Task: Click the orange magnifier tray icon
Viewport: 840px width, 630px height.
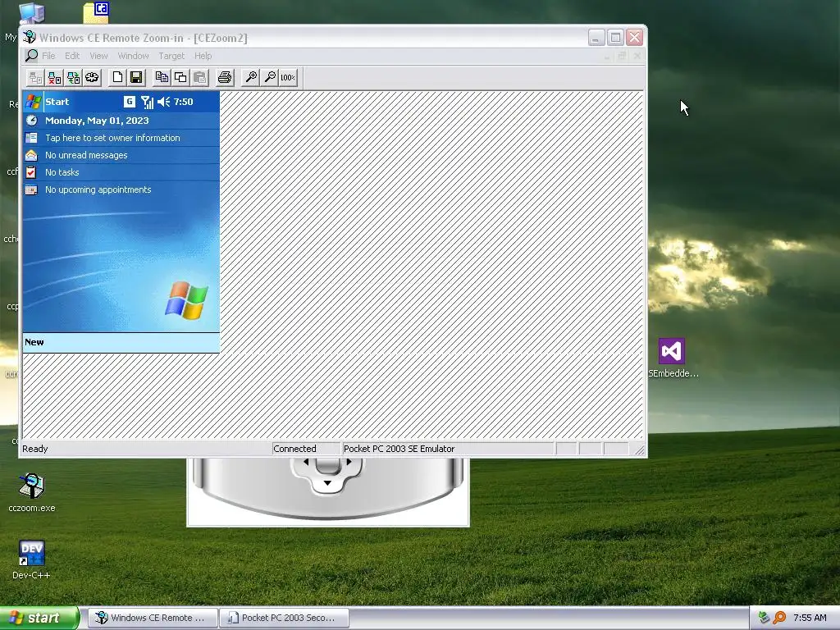Action: pos(779,618)
